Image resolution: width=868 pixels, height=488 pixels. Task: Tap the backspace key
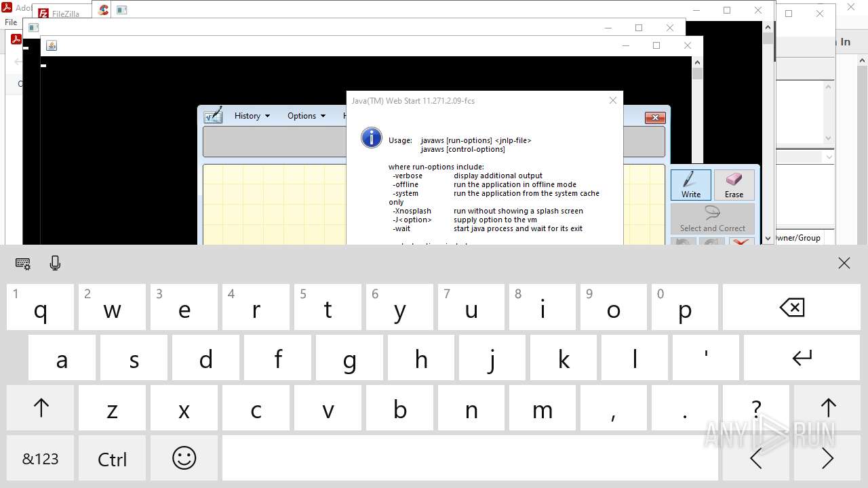pyautogui.click(x=792, y=307)
